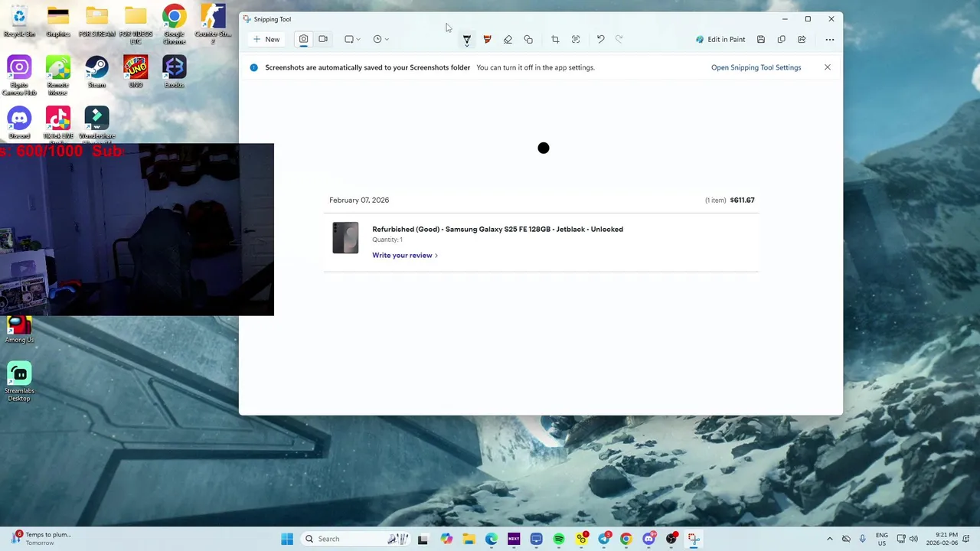Show hidden system tray icons
The height and width of the screenshot is (551, 980).
pos(829,539)
